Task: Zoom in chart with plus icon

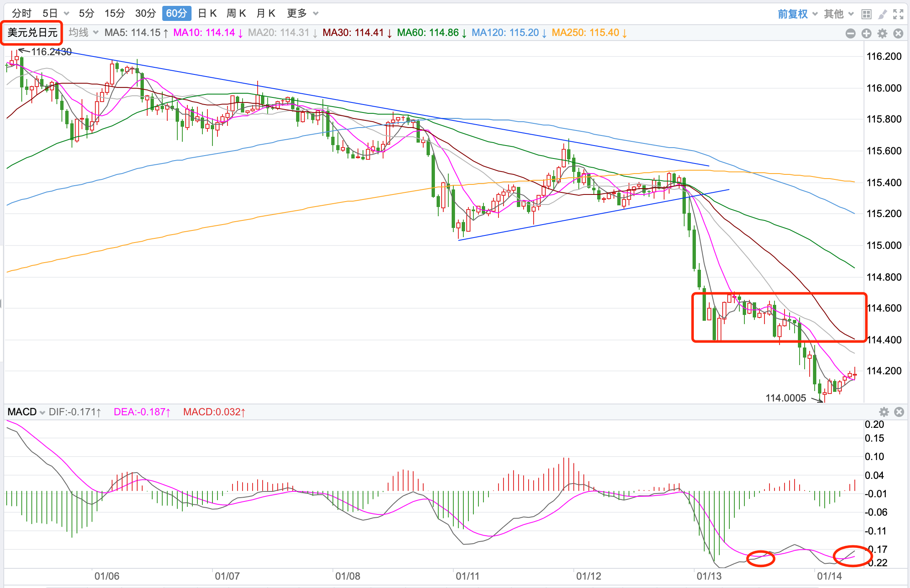Action: click(866, 33)
